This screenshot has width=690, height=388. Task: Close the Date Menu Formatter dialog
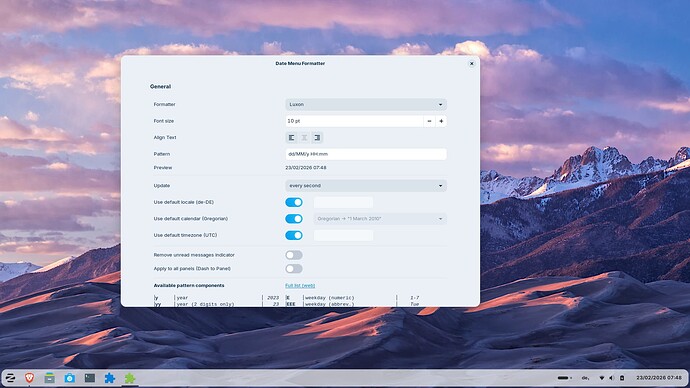pos(471,63)
